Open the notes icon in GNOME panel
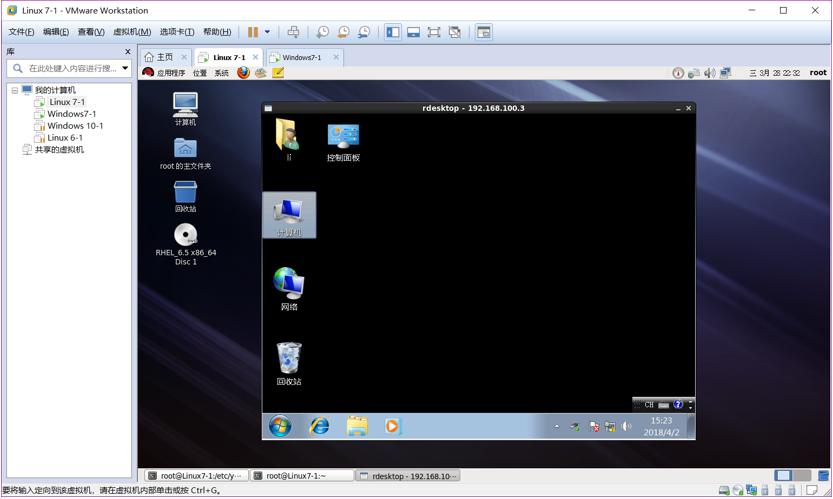The height and width of the screenshot is (499, 833). [x=278, y=72]
